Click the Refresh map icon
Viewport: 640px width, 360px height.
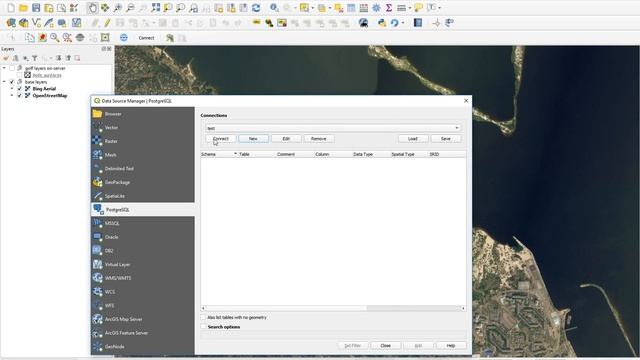pyautogui.click(x=256, y=7)
